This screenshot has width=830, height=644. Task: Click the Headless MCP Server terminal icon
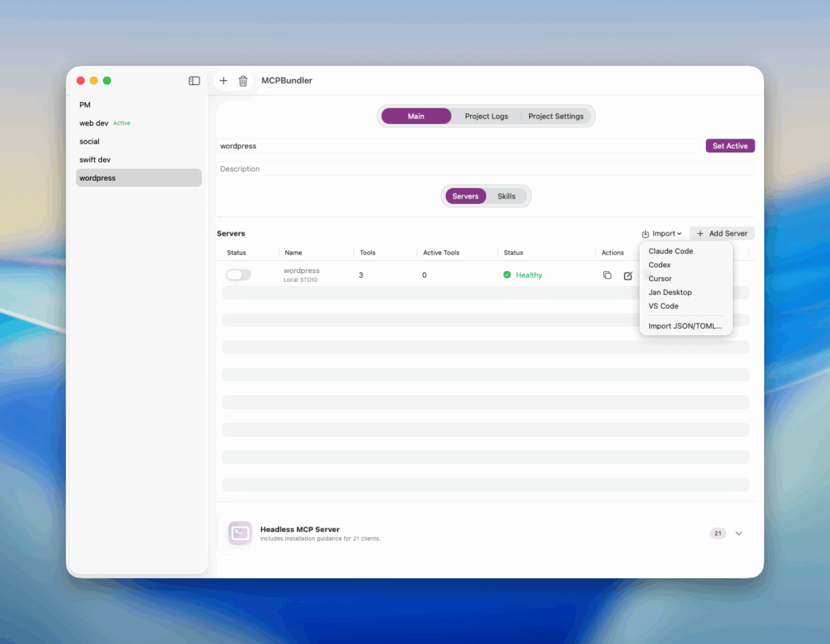(x=240, y=533)
